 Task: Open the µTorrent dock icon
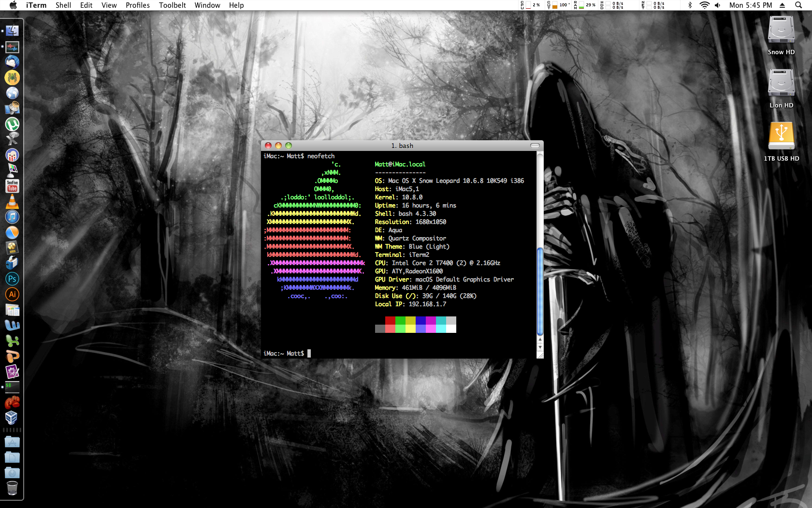click(x=12, y=124)
